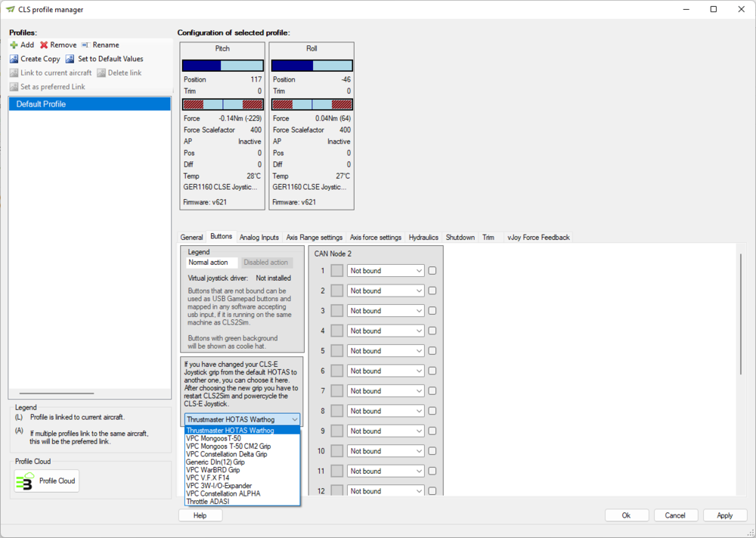Tick the checkbox for button 5

coord(432,351)
